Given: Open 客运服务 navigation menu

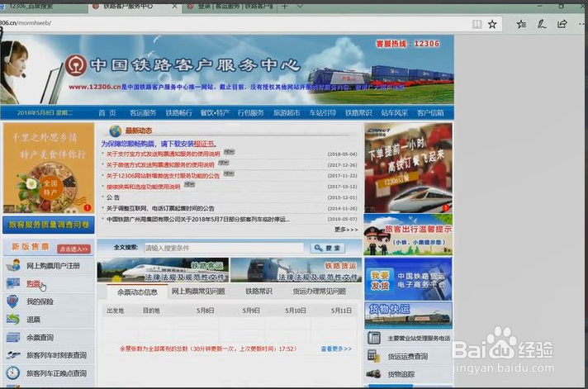Looking at the screenshot, I should pyautogui.click(x=143, y=113).
